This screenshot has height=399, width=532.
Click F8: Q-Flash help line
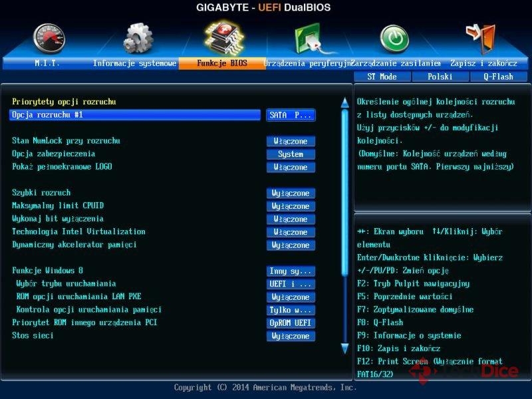click(x=380, y=323)
